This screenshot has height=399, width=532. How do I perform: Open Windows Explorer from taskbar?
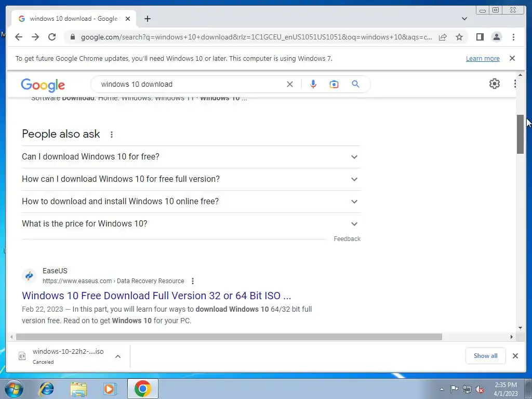(x=78, y=389)
